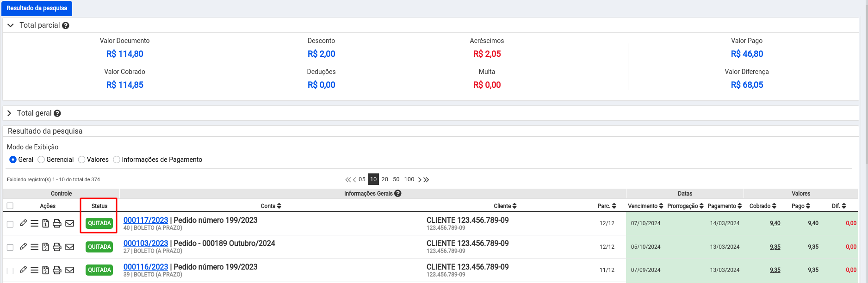The width and height of the screenshot is (868, 283).
Task: Check the select-all checkbox in header
Action: (10, 206)
